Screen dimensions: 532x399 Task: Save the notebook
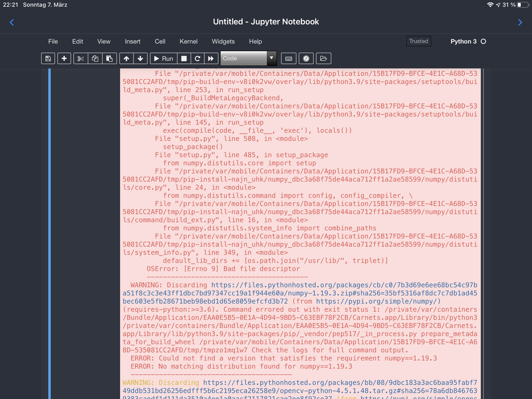click(x=48, y=58)
